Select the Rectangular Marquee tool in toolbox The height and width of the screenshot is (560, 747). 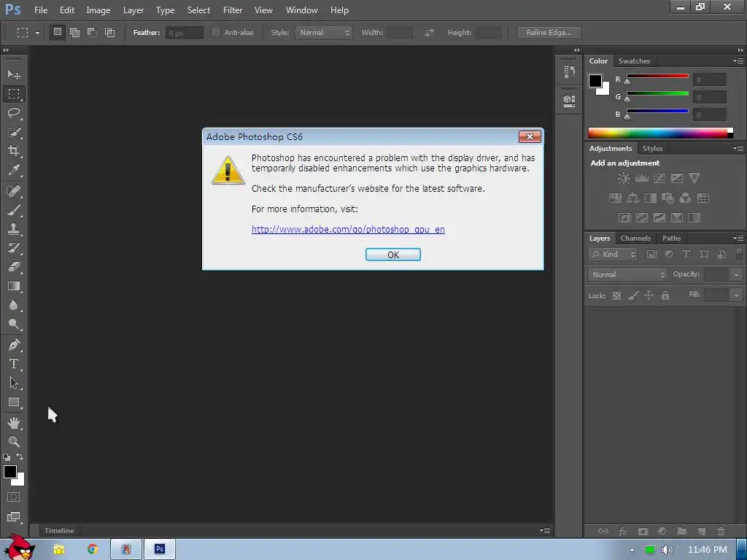click(x=14, y=94)
